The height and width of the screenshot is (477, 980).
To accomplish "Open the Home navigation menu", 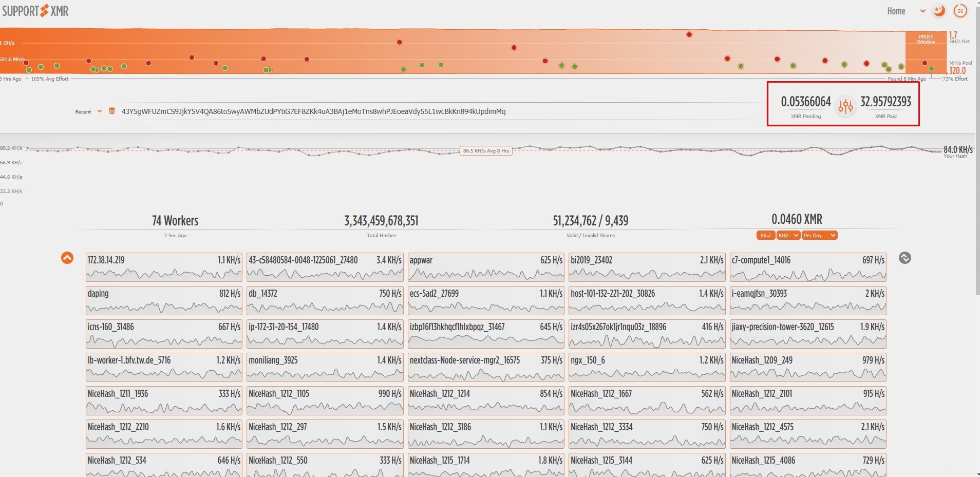I will tap(896, 11).
